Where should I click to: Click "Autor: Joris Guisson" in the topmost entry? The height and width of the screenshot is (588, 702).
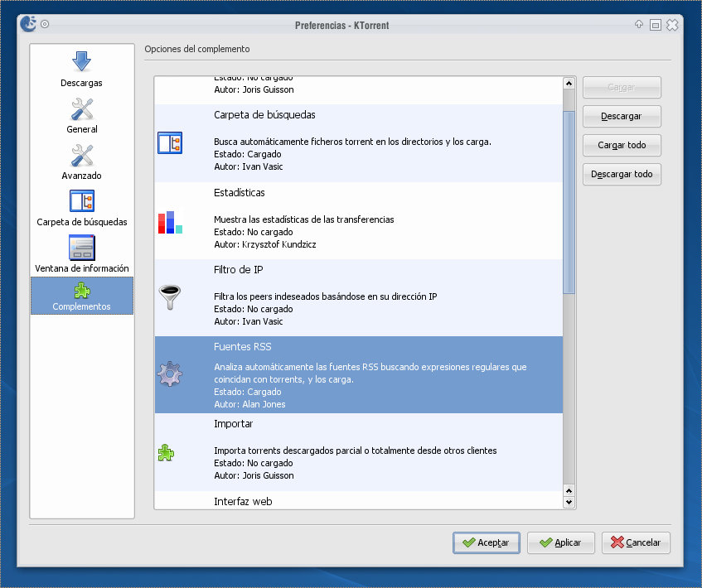pyautogui.click(x=254, y=89)
